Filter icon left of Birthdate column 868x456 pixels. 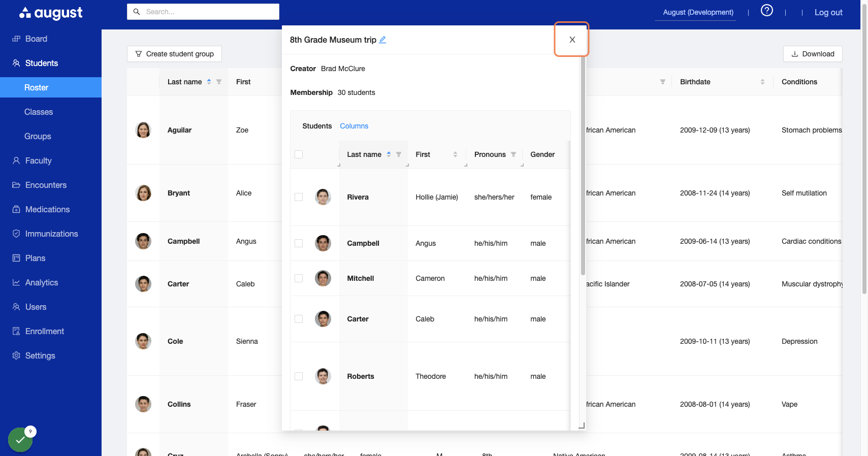tap(663, 82)
